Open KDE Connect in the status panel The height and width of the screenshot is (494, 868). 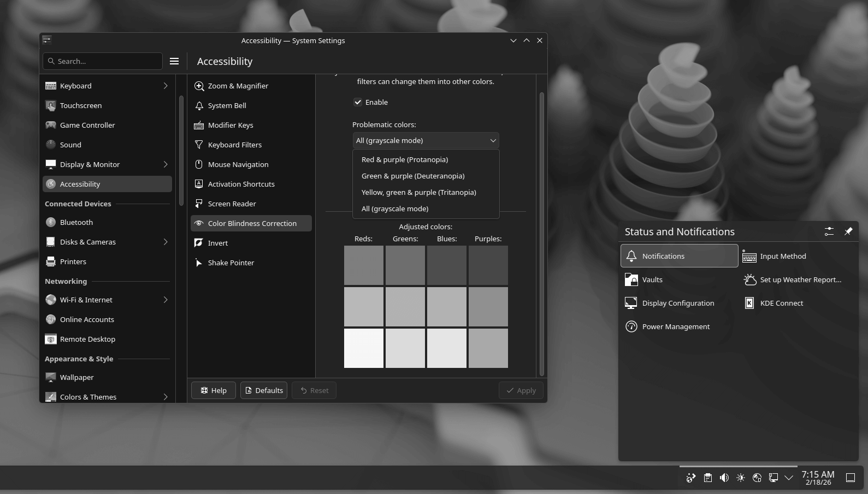[781, 303]
